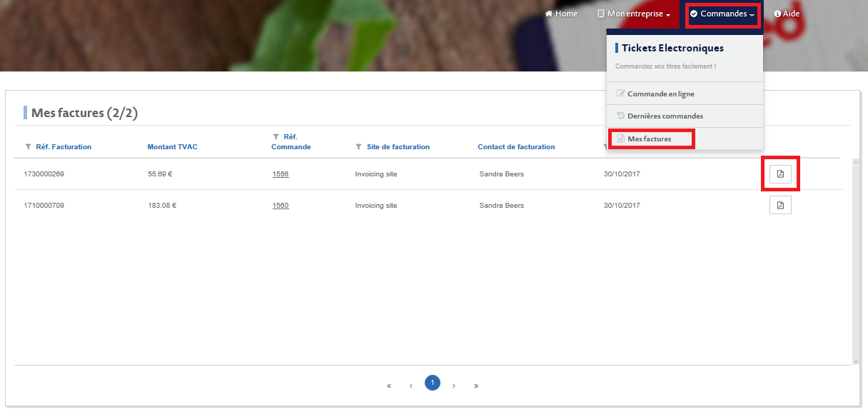The width and height of the screenshot is (868, 412).
Task: Open Dernières commandes from menu
Action: point(665,116)
